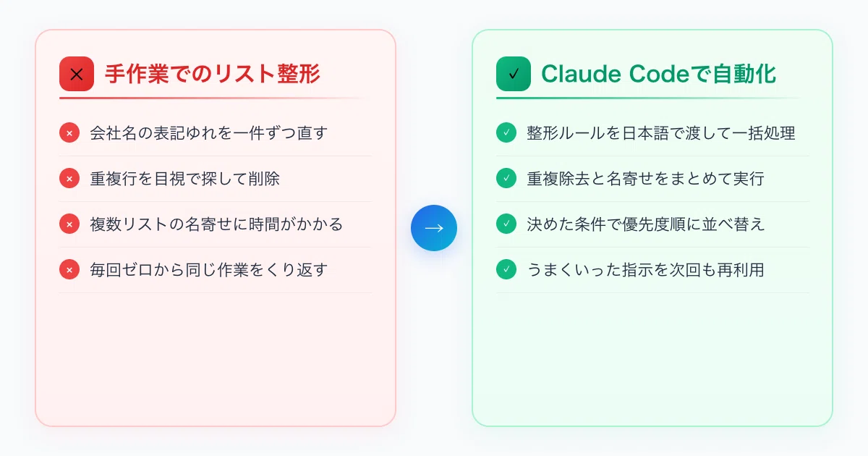Click red x bullet next to 重複行を目視で探して削除
Screen dimensions: 868x456
point(69,179)
